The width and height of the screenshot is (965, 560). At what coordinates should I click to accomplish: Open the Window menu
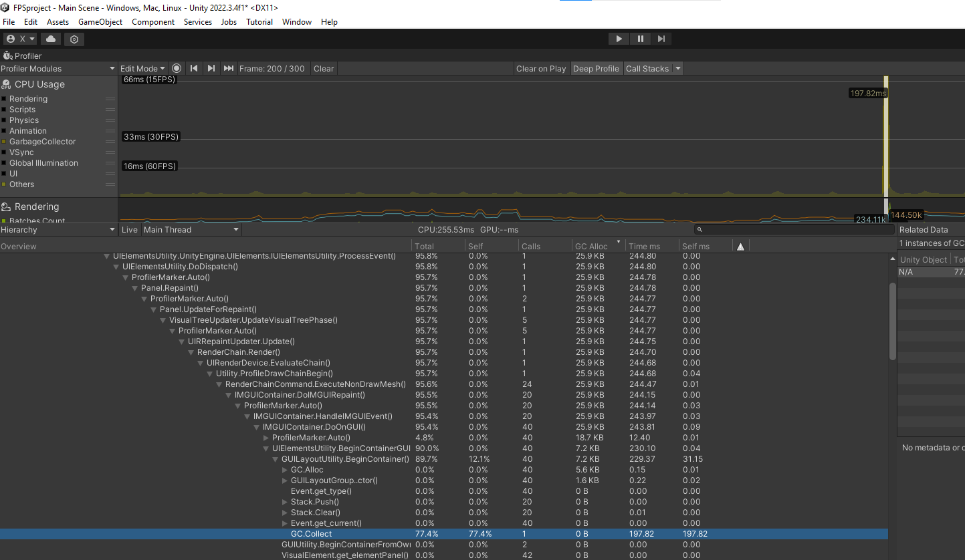tap(296, 21)
